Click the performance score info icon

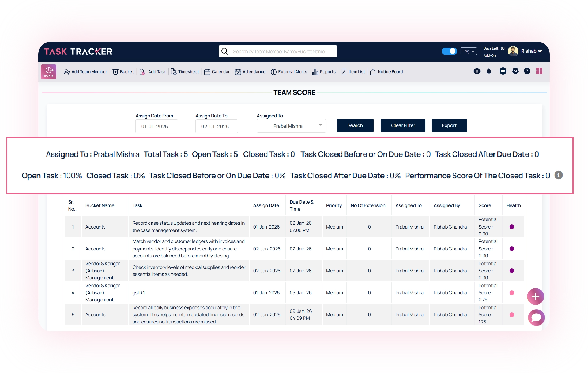tap(558, 175)
